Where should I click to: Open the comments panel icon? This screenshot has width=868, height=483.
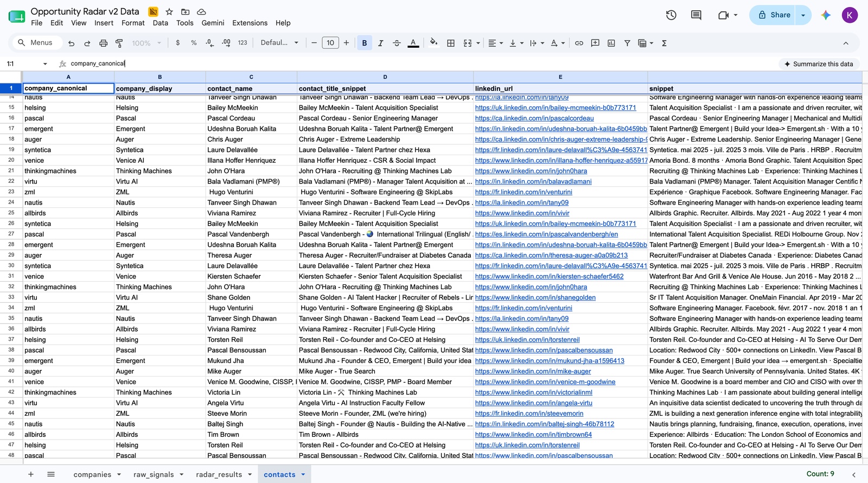pyautogui.click(x=696, y=15)
